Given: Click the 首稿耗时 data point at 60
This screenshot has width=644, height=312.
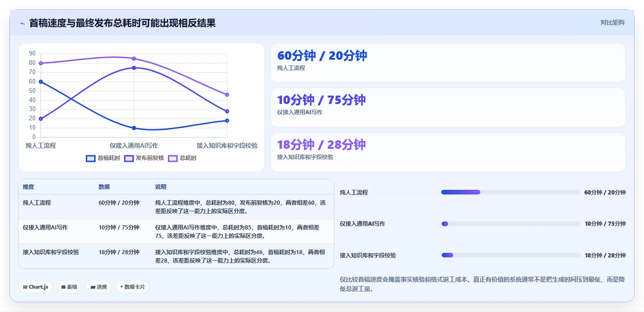Looking at the screenshot, I should point(41,82).
